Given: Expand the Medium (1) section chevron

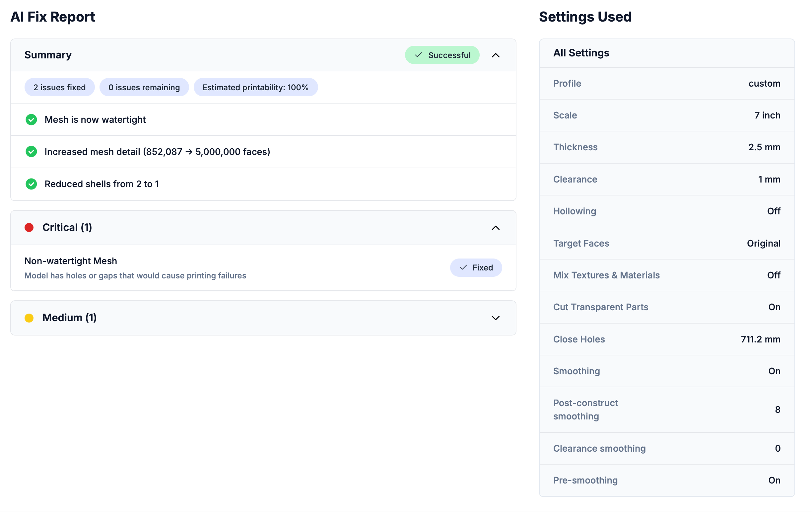Looking at the screenshot, I should (495, 318).
